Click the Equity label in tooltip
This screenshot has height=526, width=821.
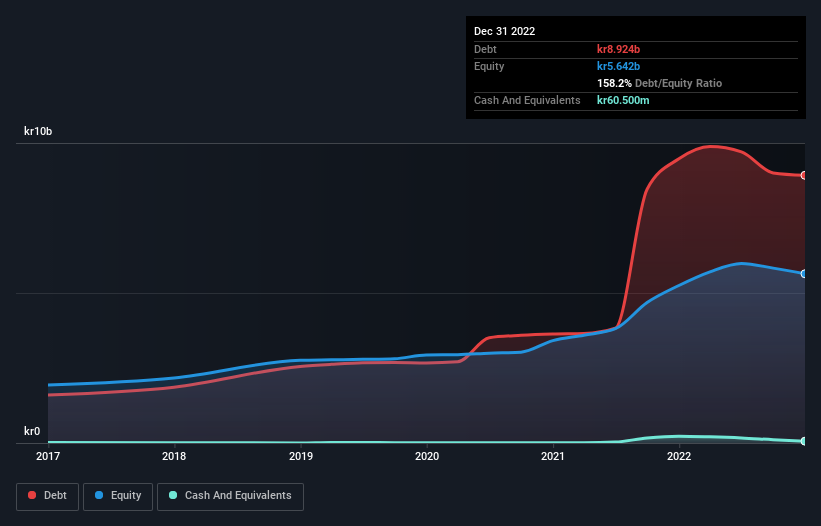[x=489, y=66]
